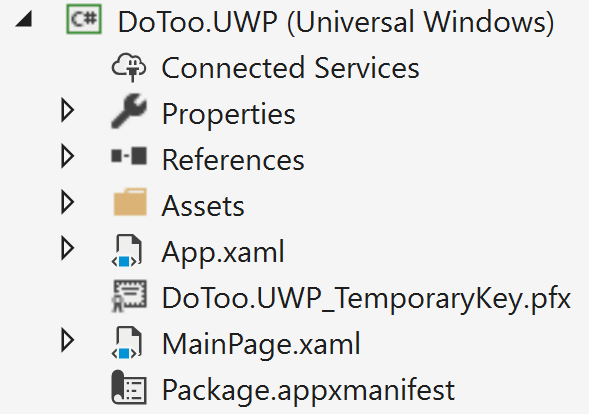Click the certificate icon for TemporaryKey.pfx
Image resolution: width=589 pixels, height=414 pixels.
pyautogui.click(x=129, y=296)
